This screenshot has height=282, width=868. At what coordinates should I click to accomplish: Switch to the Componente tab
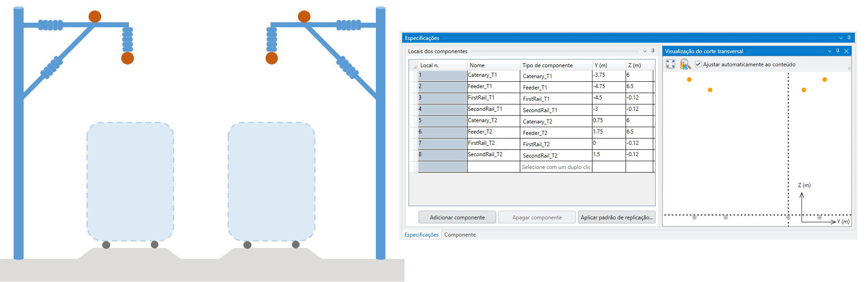pyautogui.click(x=460, y=235)
